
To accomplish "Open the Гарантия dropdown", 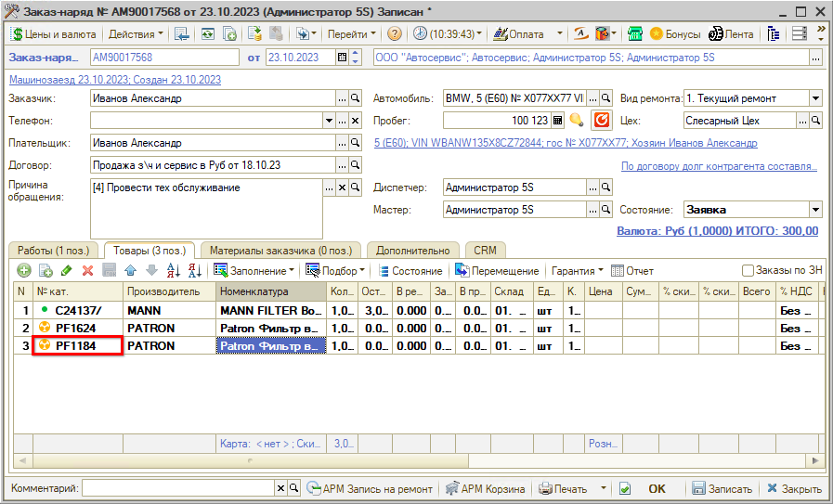I will [577, 270].
